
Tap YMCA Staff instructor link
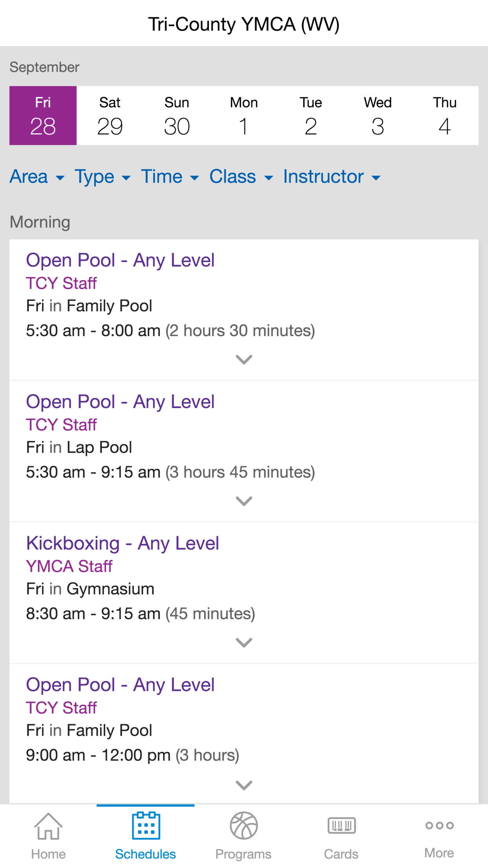69,566
